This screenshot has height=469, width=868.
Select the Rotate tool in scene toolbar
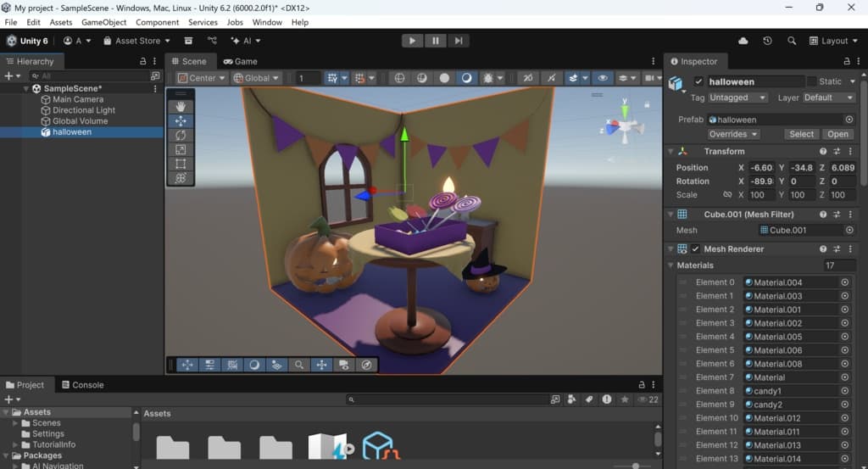[x=181, y=136]
